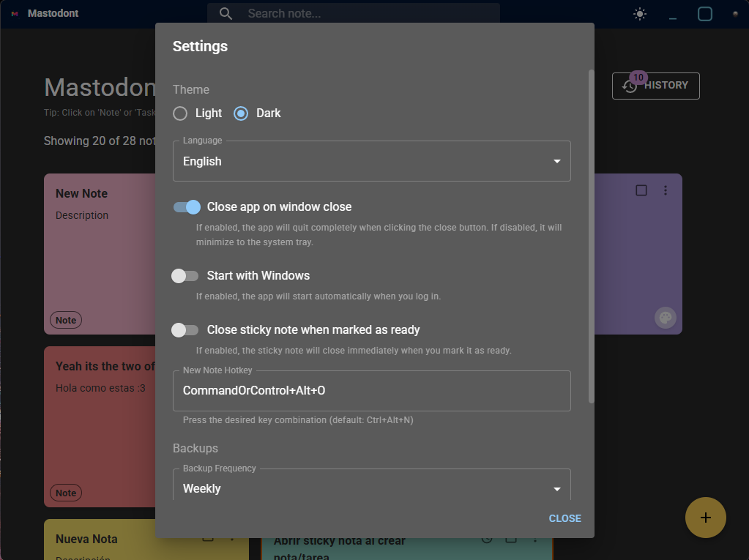
Task: Click the Mastodont app logo icon
Action: coord(15,14)
